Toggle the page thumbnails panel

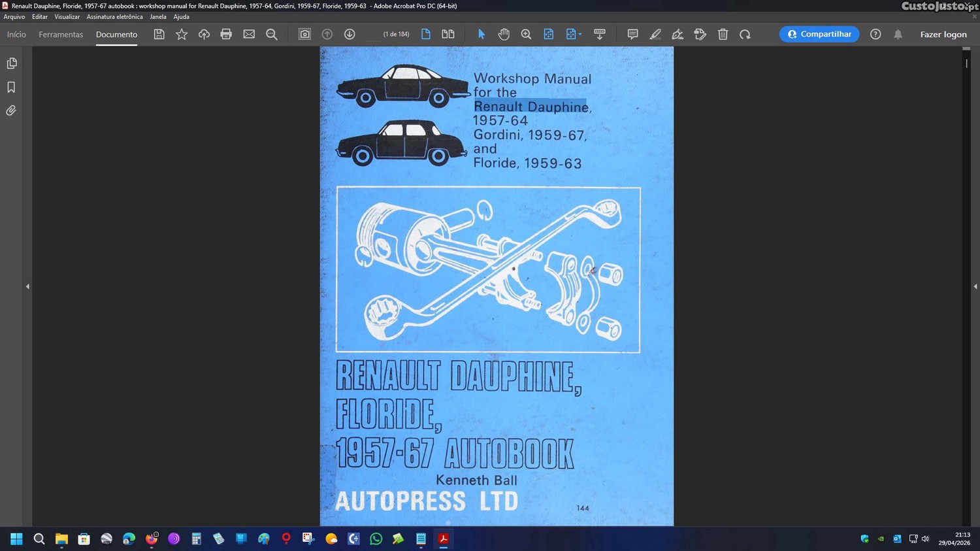click(11, 63)
